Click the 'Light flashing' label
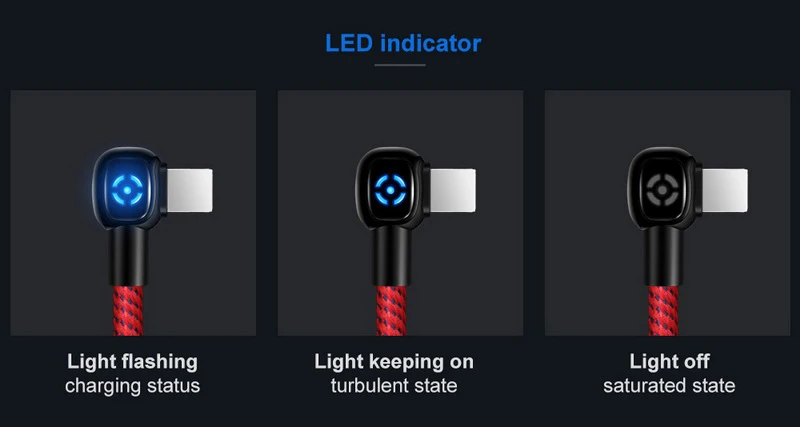 point(132,362)
